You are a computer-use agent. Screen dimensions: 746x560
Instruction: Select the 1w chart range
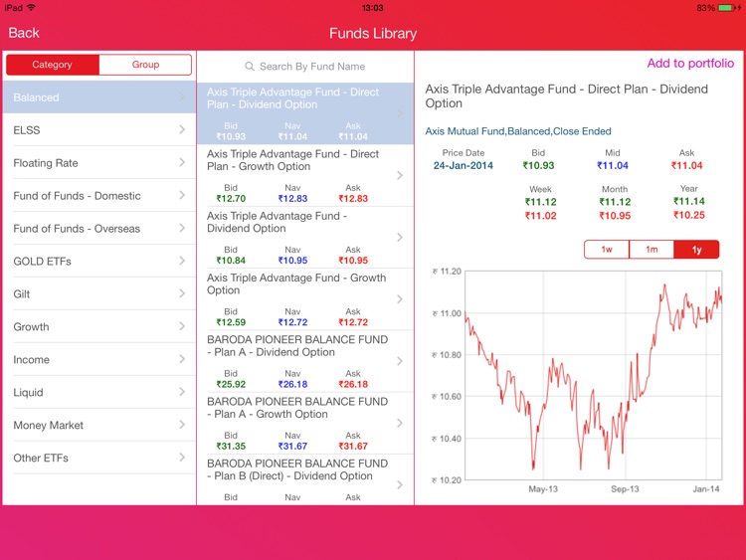607,250
